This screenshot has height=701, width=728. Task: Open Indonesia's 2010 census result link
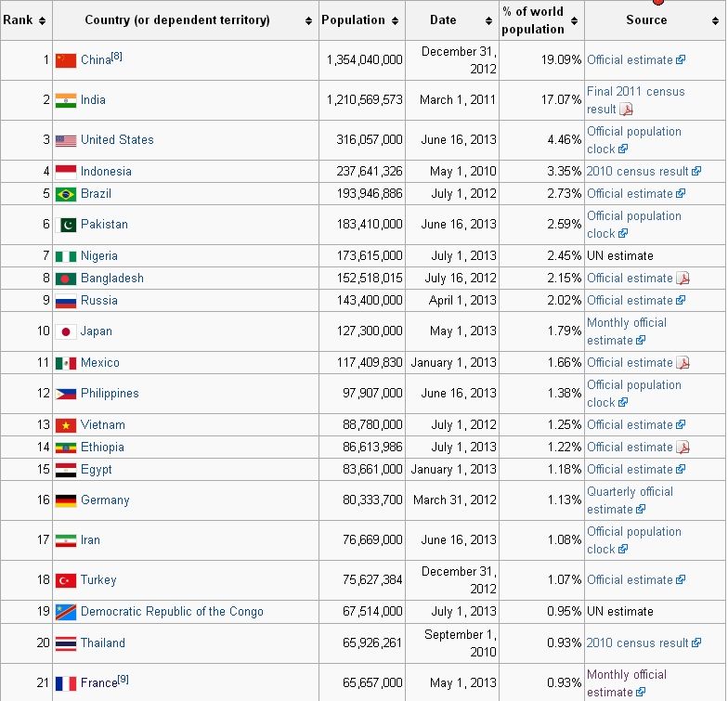pyautogui.click(x=637, y=172)
